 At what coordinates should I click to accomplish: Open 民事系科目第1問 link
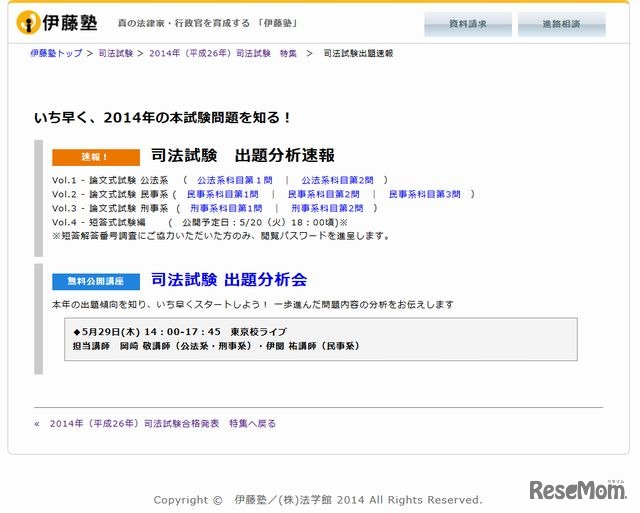coord(222,194)
